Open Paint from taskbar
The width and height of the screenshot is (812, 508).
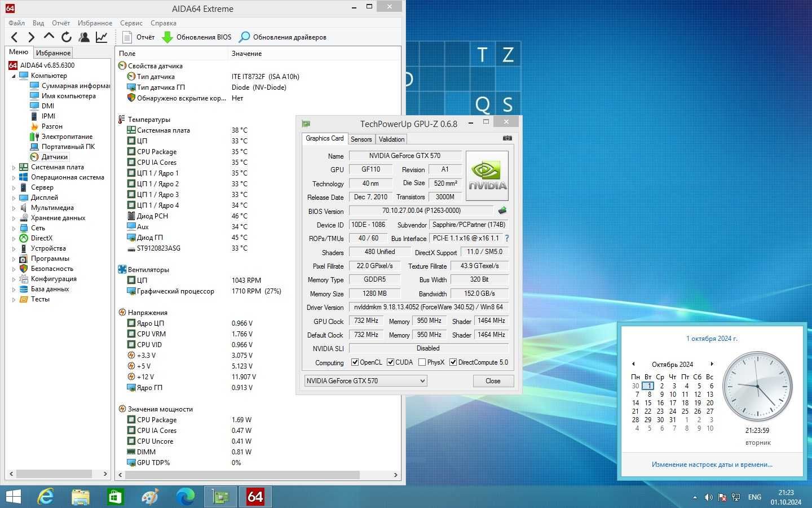pos(150,497)
